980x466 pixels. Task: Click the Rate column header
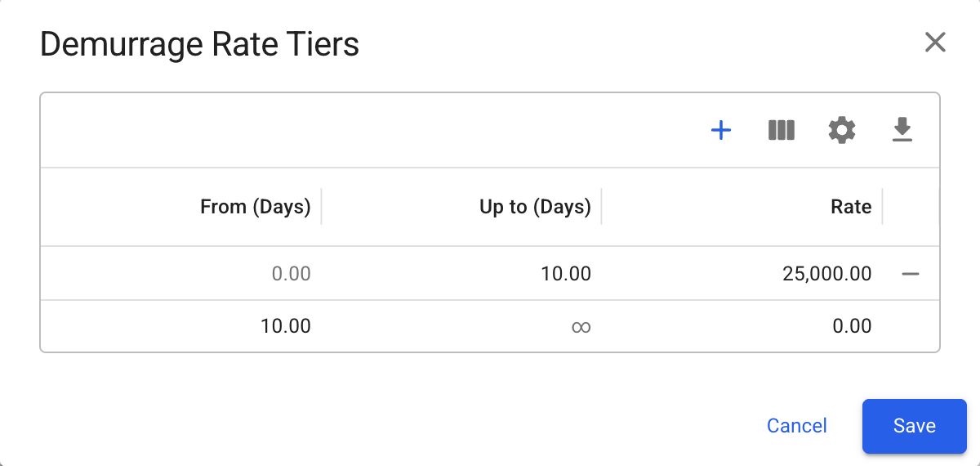tap(851, 207)
